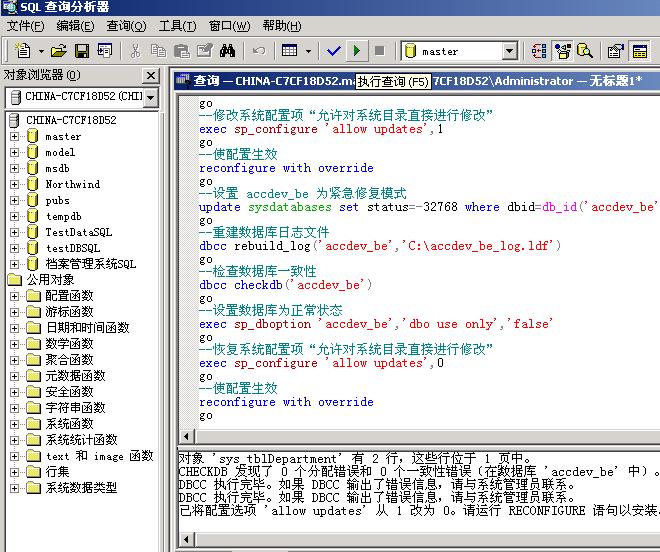Click the Find binoculars icon
Image resolution: width=660 pixels, height=552 pixels.
coord(227,51)
